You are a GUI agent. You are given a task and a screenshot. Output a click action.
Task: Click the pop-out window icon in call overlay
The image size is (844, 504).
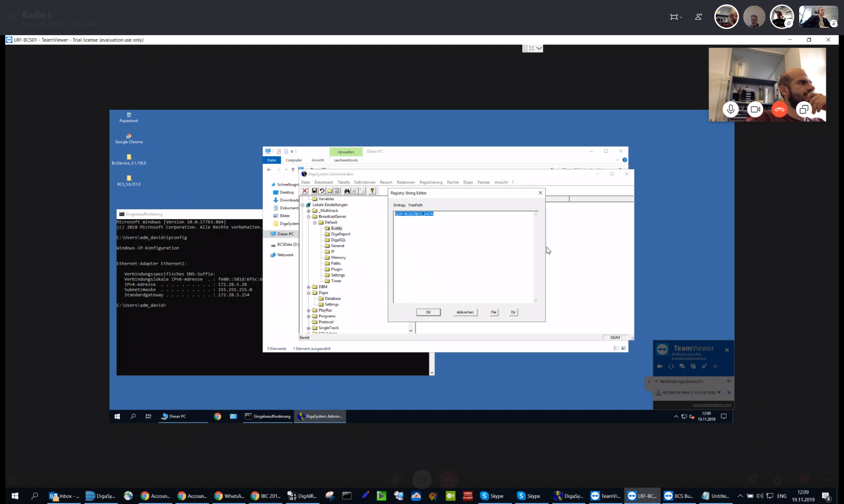coord(804,109)
